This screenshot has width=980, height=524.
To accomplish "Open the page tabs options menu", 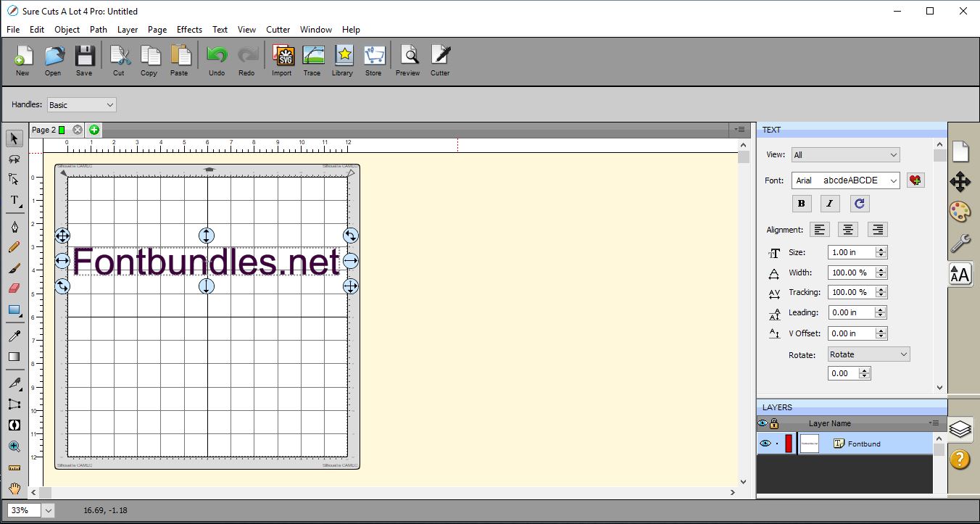I will pyautogui.click(x=739, y=130).
